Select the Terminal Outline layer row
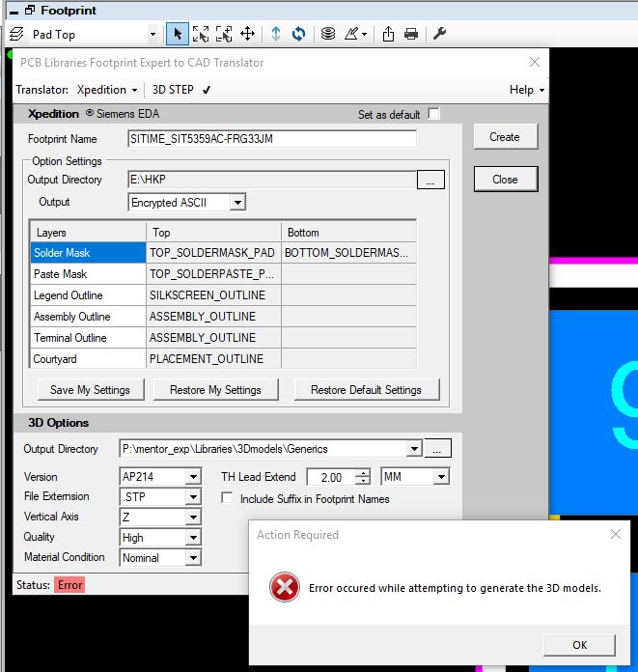 coord(88,338)
